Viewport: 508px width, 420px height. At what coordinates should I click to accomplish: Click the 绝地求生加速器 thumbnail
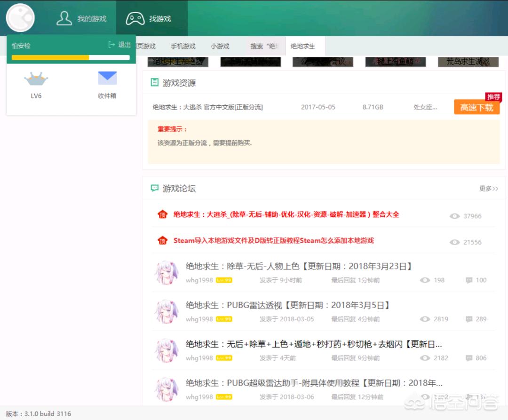tap(178, 62)
